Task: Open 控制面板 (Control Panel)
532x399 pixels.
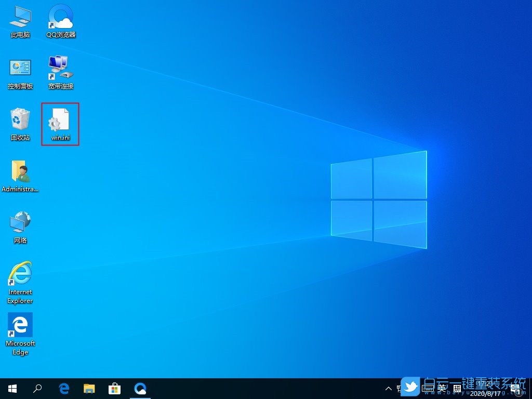Action: [20, 70]
